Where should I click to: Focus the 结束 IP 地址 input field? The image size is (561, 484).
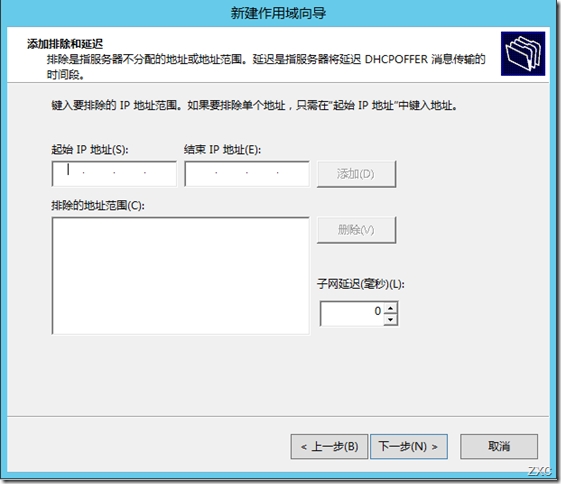(247, 173)
